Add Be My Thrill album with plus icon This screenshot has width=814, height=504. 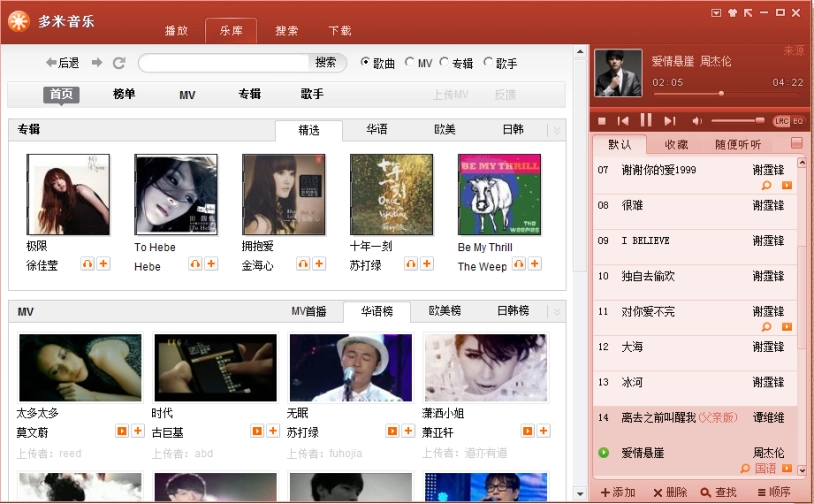[535, 264]
